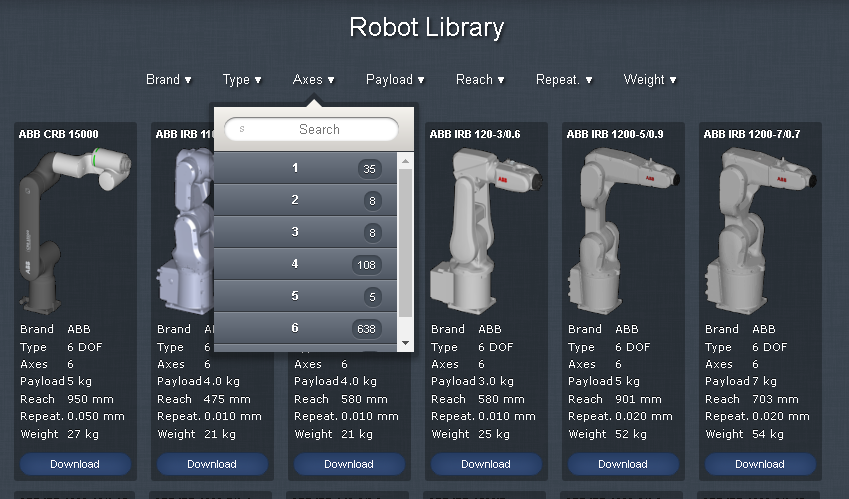Click the Axes list scrollbar thumb

coord(405,242)
